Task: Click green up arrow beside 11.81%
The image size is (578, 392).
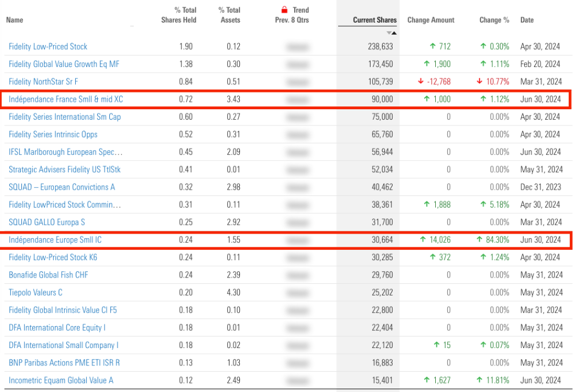Action: coord(480,380)
